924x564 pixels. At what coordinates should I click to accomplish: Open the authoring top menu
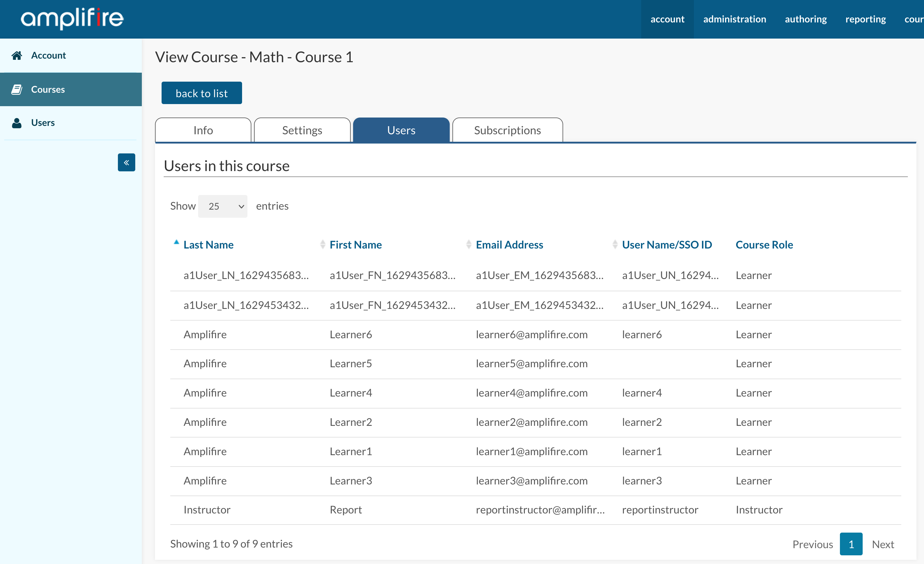click(x=806, y=19)
